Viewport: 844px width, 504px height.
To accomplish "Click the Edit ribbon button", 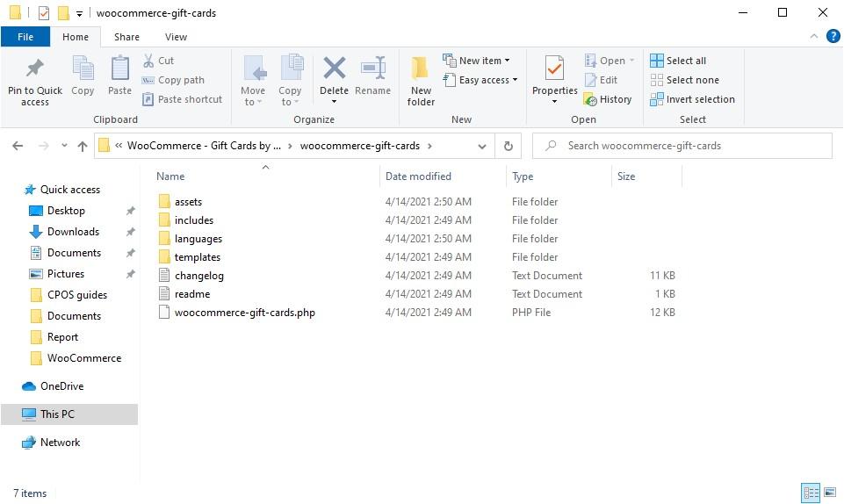I will coord(602,80).
